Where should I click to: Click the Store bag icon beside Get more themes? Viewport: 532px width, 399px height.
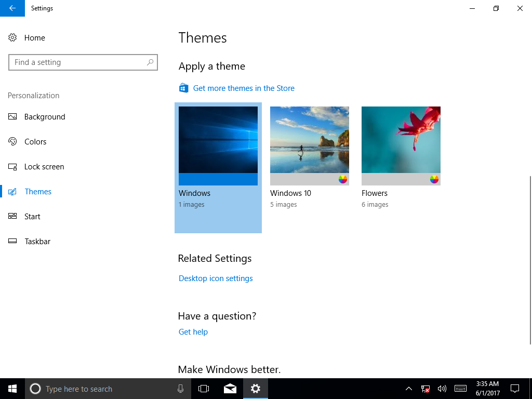coord(183,88)
